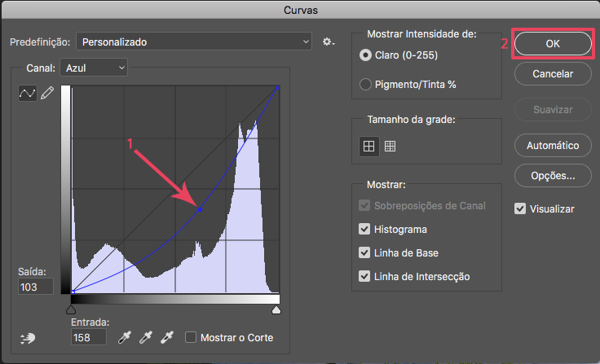Image resolution: width=600 pixels, height=364 pixels.
Task: Select the blue curve midpoint control point
Action: coord(200,209)
